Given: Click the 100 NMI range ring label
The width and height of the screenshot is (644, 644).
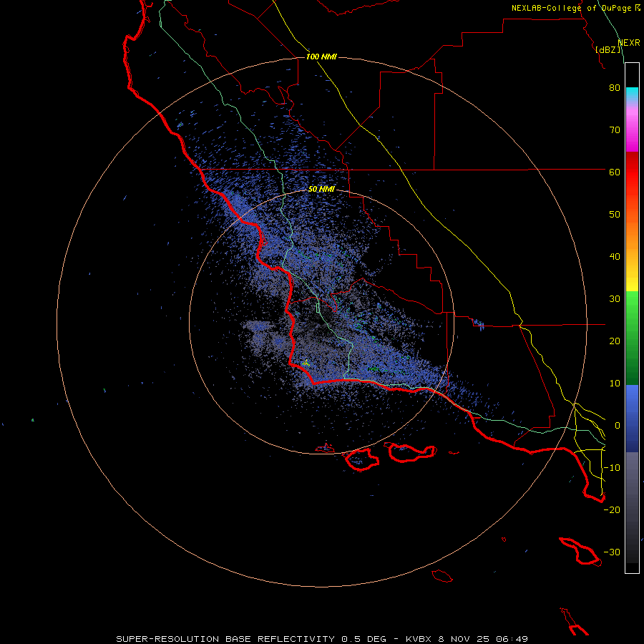Looking at the screenshot, I should point(321,57).
